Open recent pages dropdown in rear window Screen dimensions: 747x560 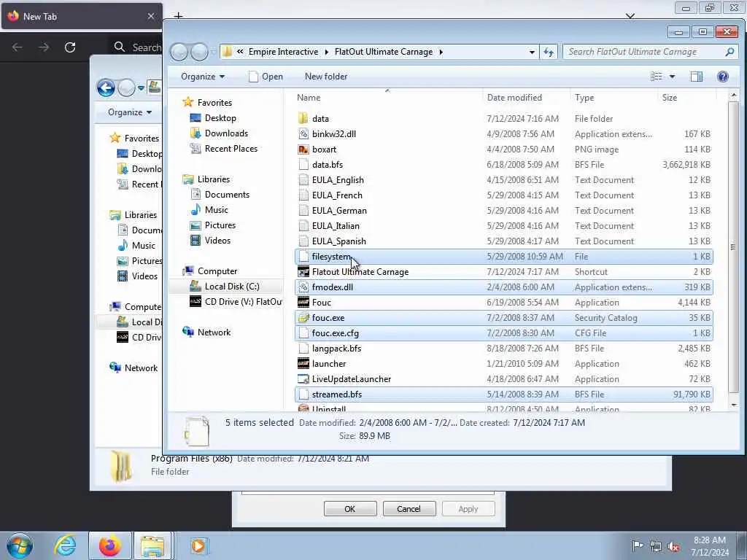141,88
